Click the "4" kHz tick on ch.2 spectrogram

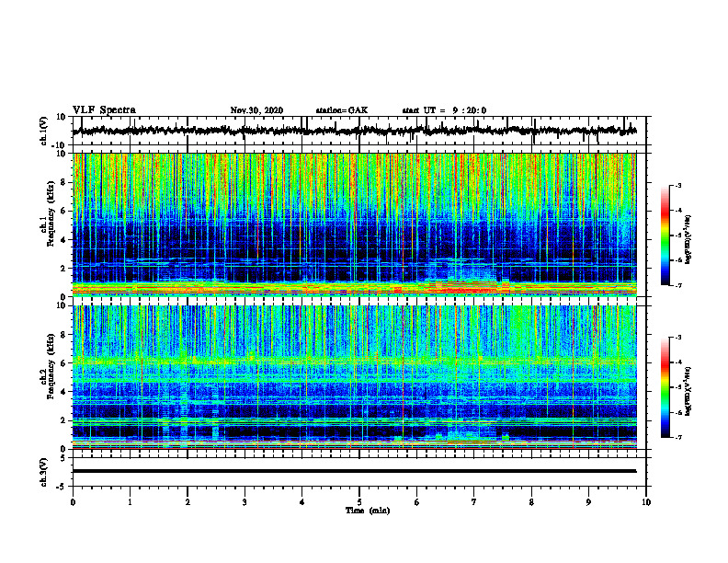pos(63,392)
